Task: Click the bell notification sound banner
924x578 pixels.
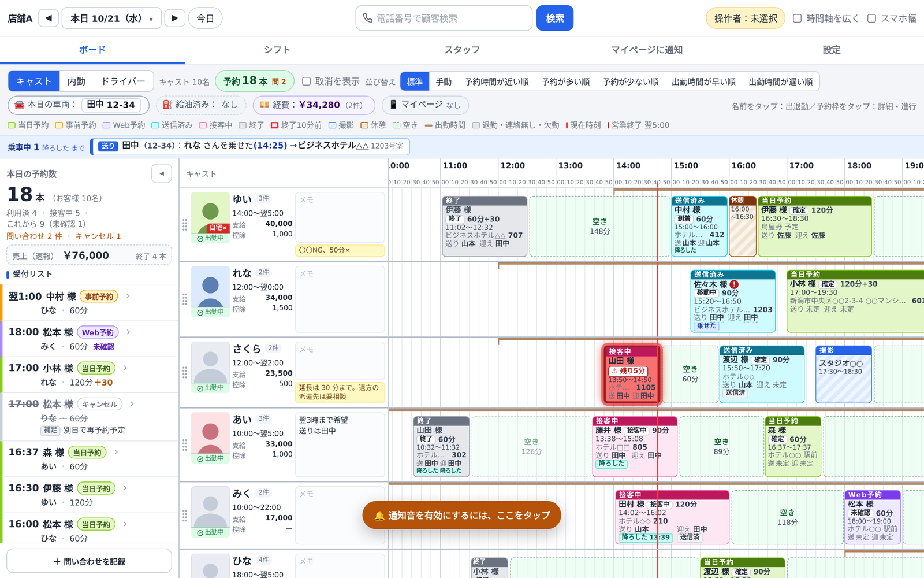Action: [461, 515]
